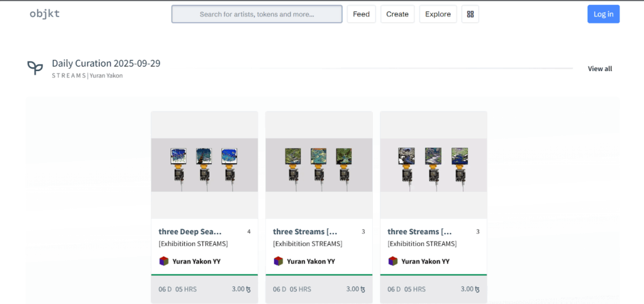This screenshot has width=644, height=304.
Task: Click Yuran Yakon YY name on third card
Action: [x=425, y=261]
